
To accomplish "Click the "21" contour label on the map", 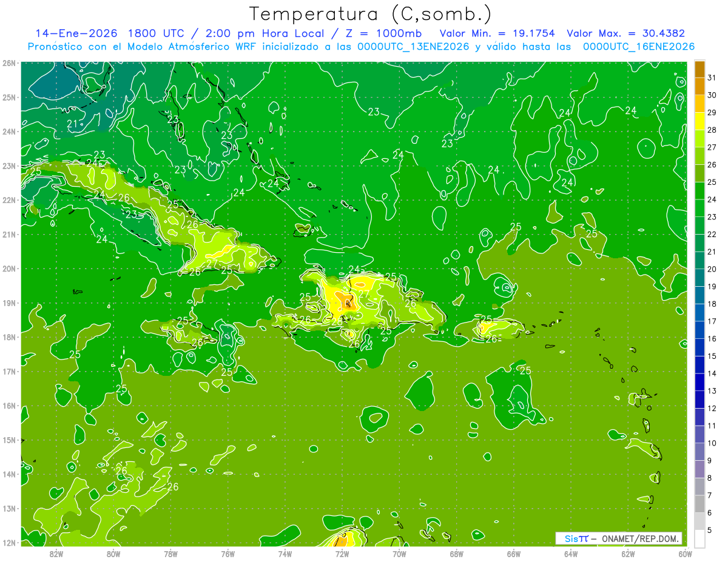I will coord(72,124).
